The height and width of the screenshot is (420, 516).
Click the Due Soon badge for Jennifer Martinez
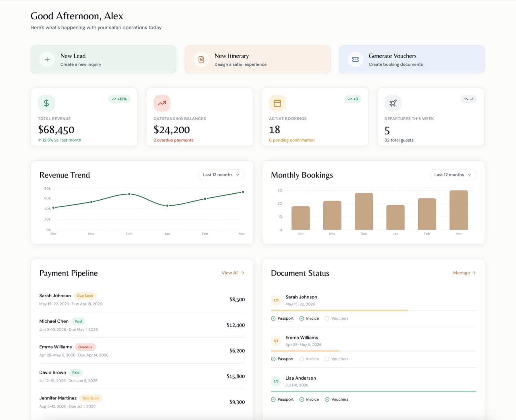click(91, 398)
